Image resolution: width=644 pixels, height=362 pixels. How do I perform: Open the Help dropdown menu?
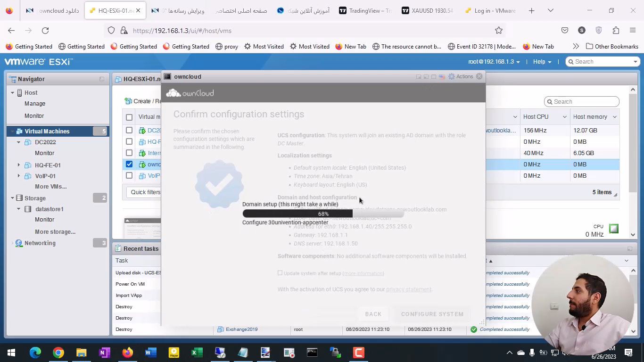(x=542, y=62)
